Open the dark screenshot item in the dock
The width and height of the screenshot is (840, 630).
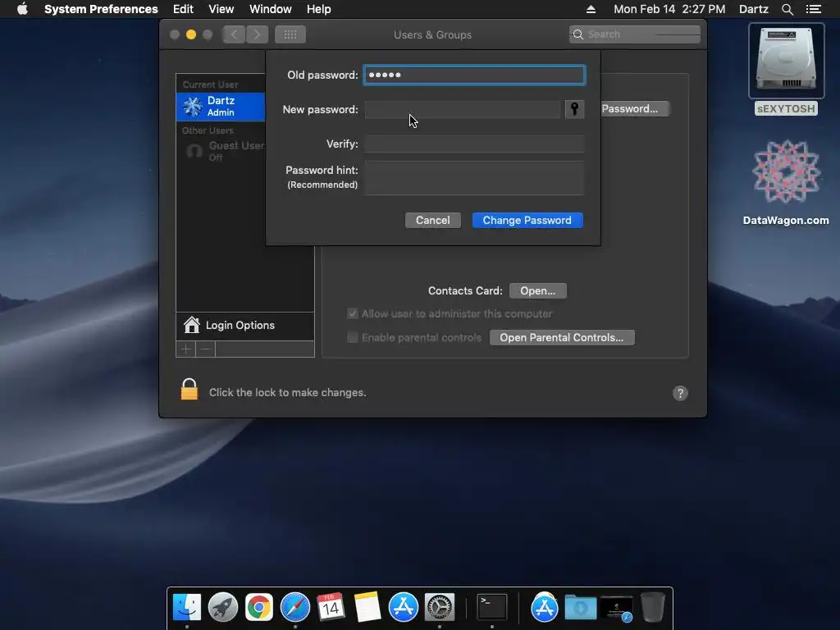pos(617,609)
